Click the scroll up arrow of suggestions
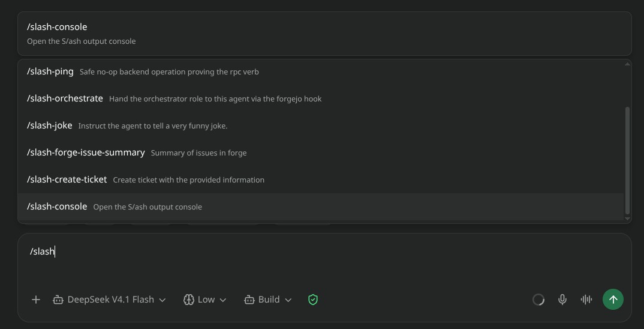Image resolution: width=644 pixels, height=329 pixels. 627,64
